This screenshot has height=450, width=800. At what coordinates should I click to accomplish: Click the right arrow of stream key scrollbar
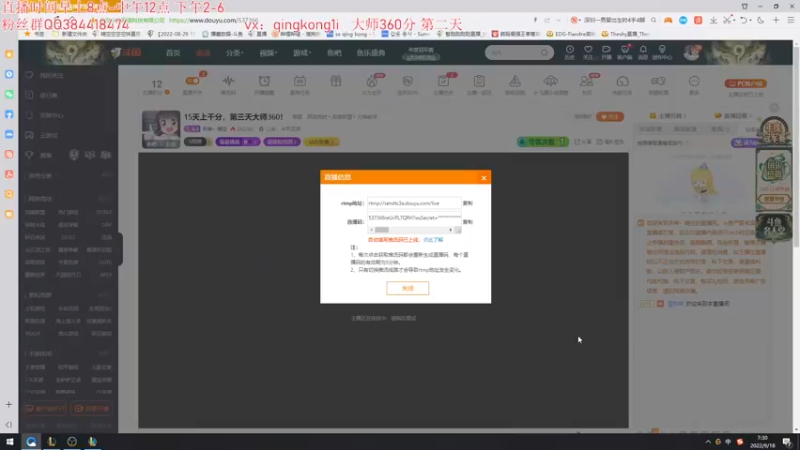pyautogui.click(x=451, y=230)
